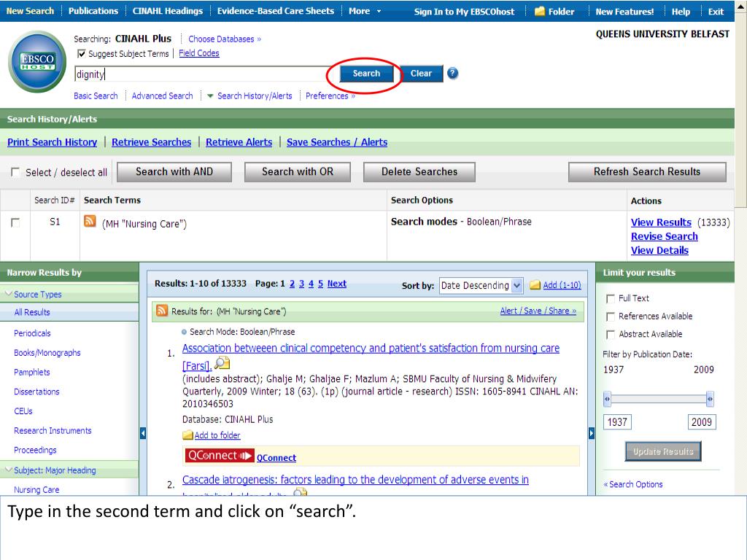The image size is (747, 560).
Task: Go to Next results page
Action: pos(337,284)
